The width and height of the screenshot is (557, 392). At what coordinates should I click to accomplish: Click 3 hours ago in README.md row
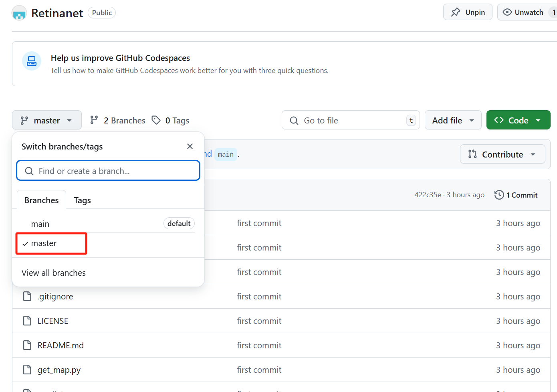tap(518, 346)
